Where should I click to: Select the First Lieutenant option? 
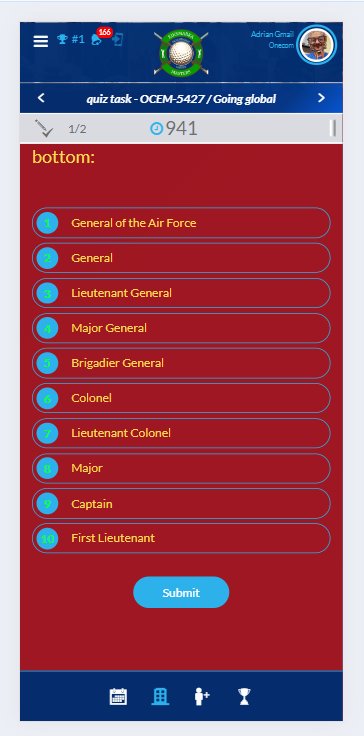(181, 538)
